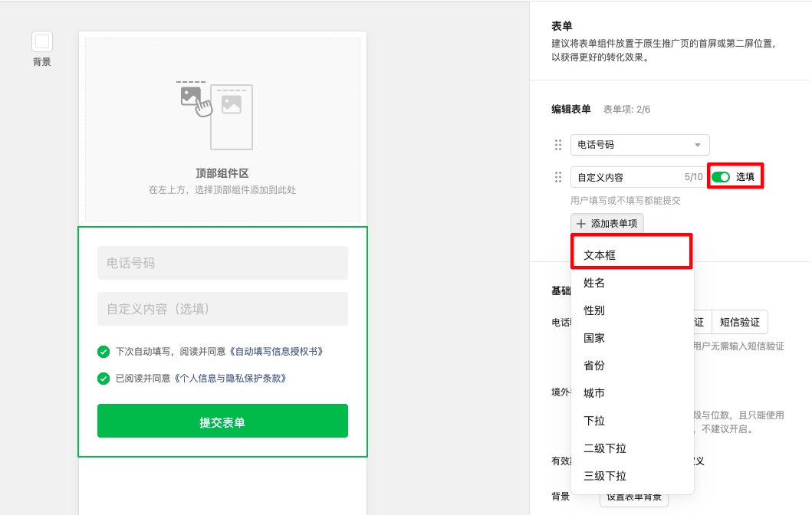Screen dimensions: 812x515
Task: Select 性别 from the add-item list
Action: coord(594,310)
